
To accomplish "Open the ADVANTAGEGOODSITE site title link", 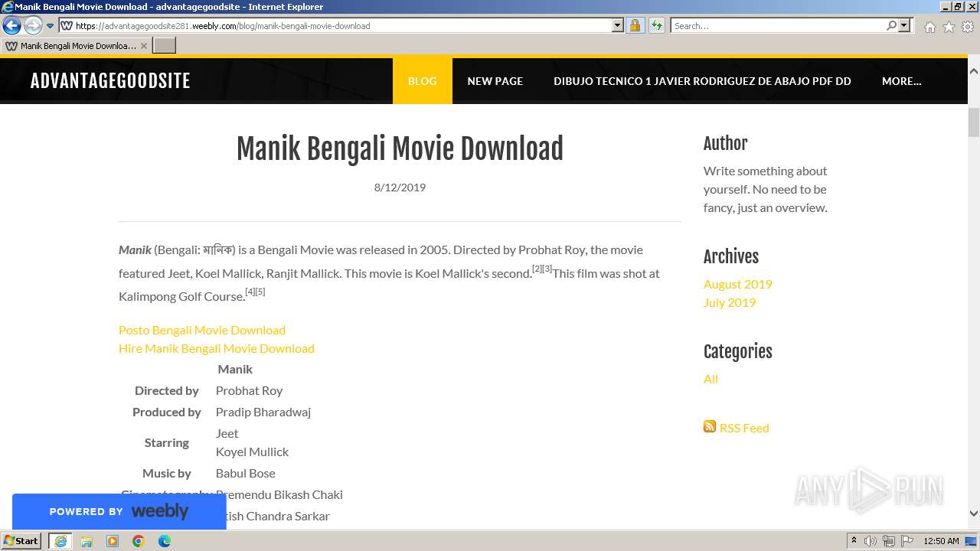I will click(x=110, y=81).
